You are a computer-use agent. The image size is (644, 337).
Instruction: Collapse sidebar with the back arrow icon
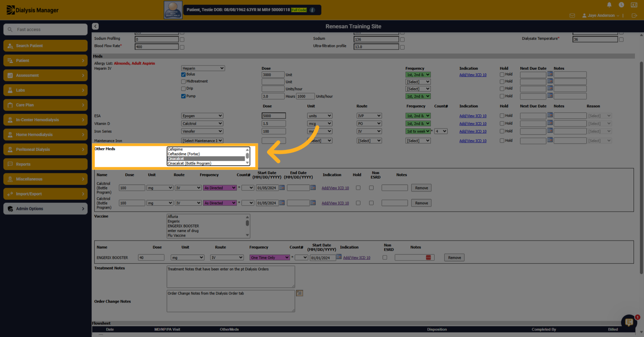point(95,26)
